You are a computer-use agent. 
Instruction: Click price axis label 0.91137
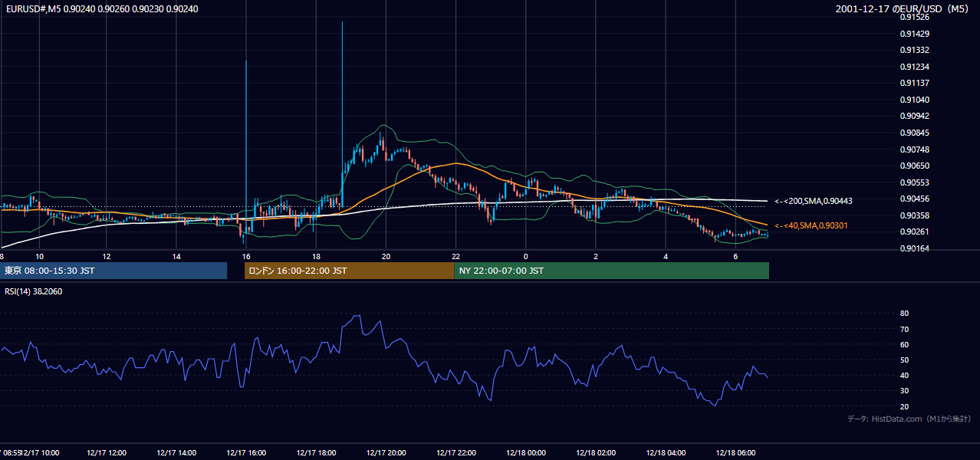pyautogui.click(x=915, y=83)
